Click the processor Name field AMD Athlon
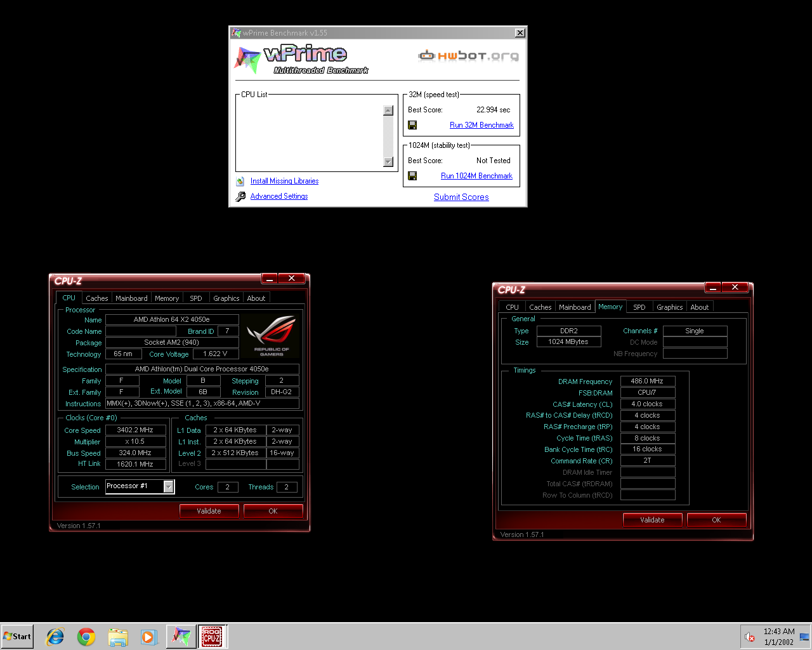Screen dimensions: 812x650 [172, 319]
